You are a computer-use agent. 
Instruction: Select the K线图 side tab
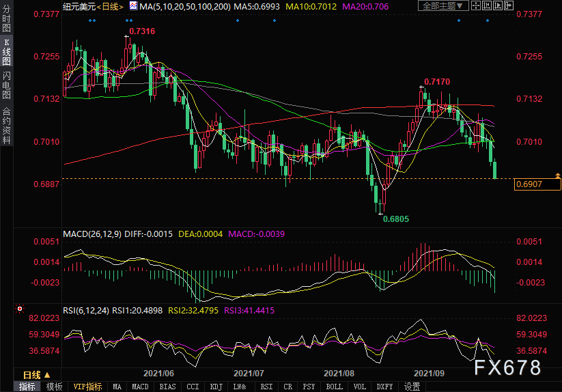pos(6,52)
